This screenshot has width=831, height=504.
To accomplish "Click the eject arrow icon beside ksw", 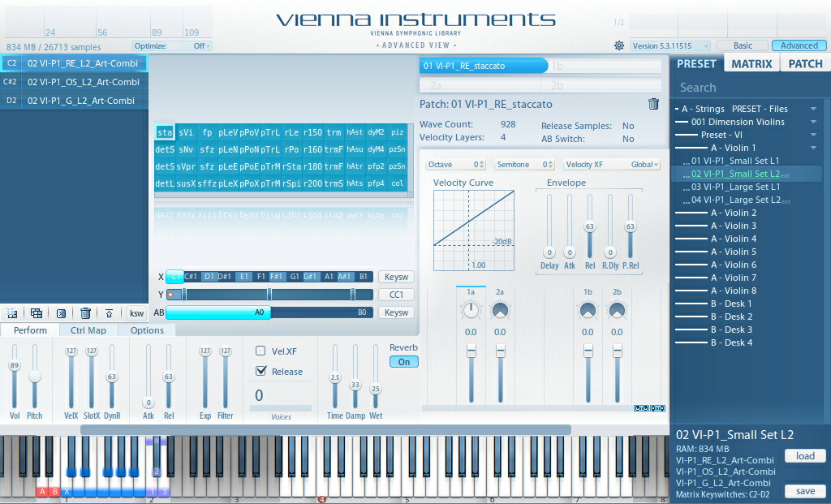I will tap(110, 313).
